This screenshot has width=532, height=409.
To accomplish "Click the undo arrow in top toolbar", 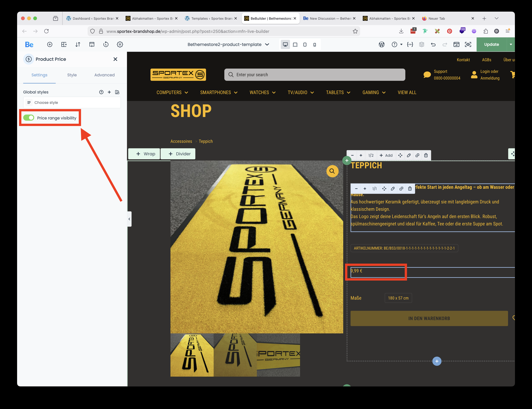I will [x=433, y=44].
